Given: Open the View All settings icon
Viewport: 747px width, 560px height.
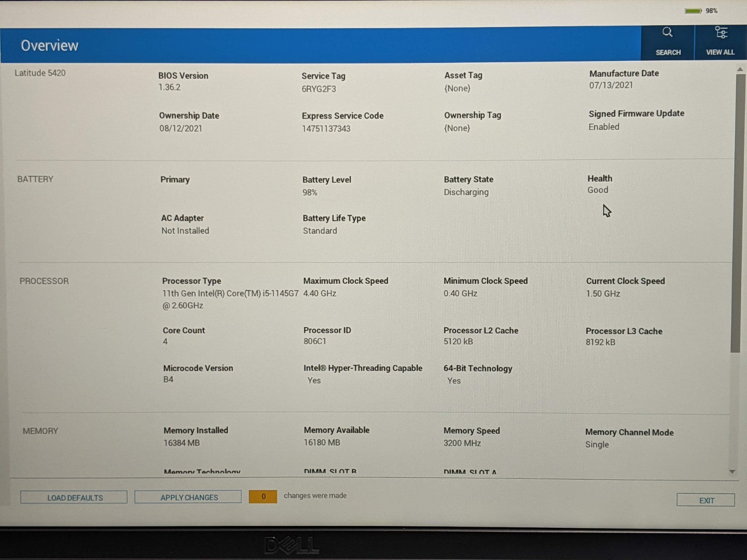Looking at the screenshot, I should 720,33.
